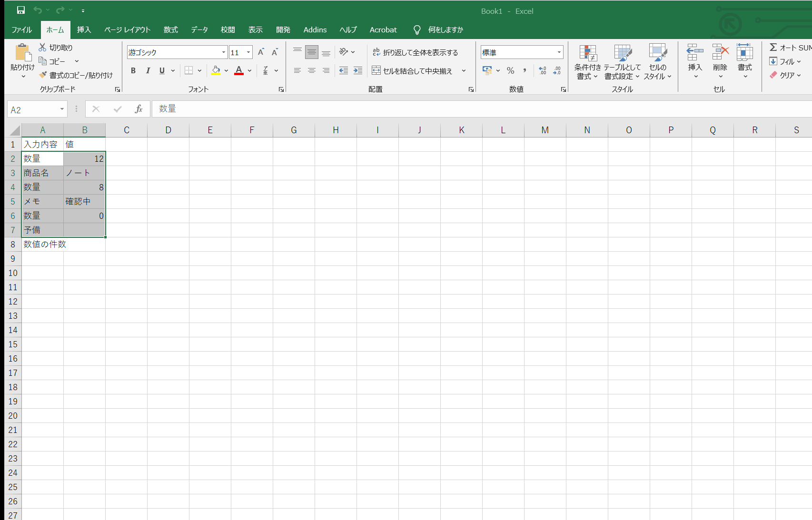Toggle Bold formatting
The image size is (812, 520).
(x=133, y=70)
